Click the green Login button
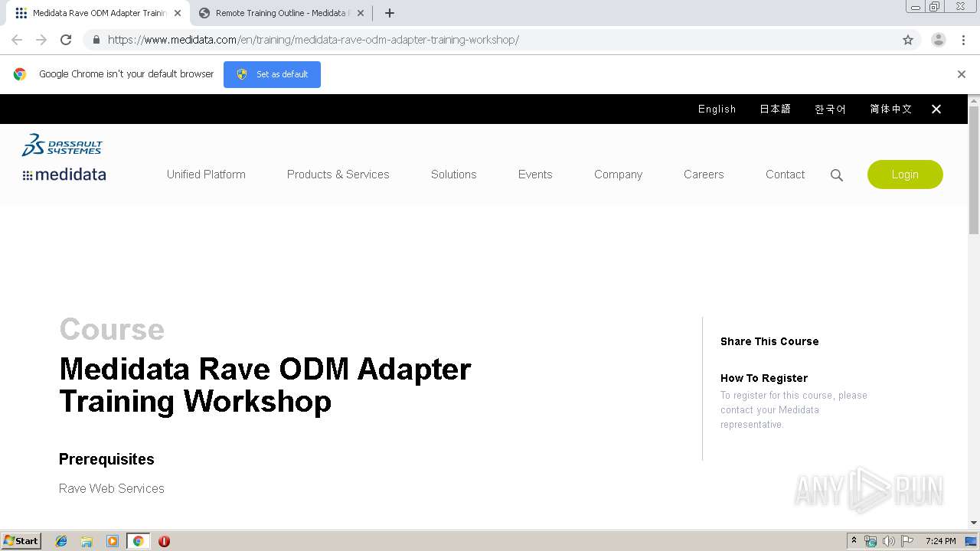 coord(905,174)
